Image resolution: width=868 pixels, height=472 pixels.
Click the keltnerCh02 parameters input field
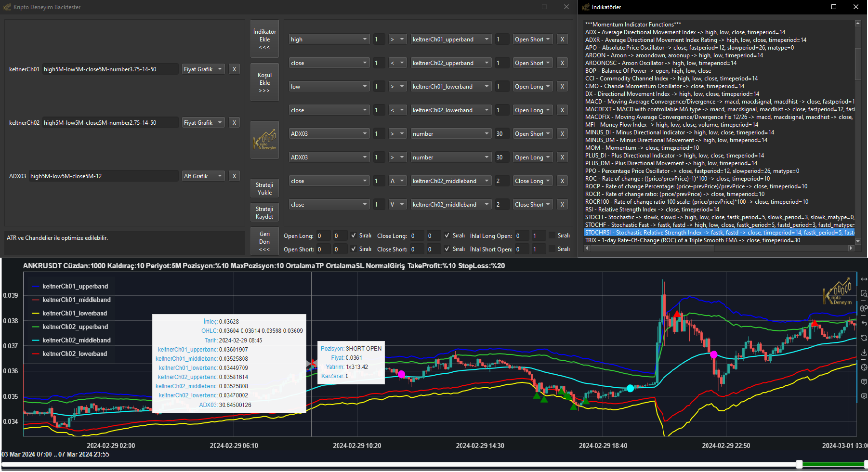(110, 123)
